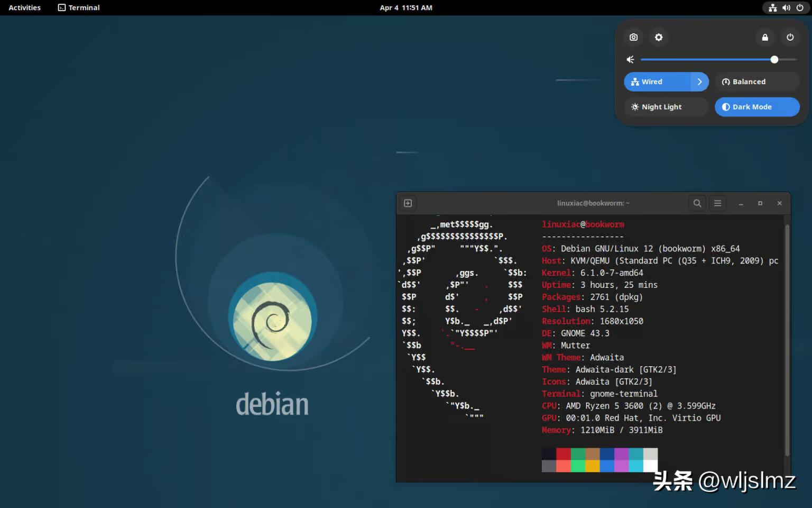Open the Activities overview
The width and height of the screenshot is (812, 508).
click(24, 7)
